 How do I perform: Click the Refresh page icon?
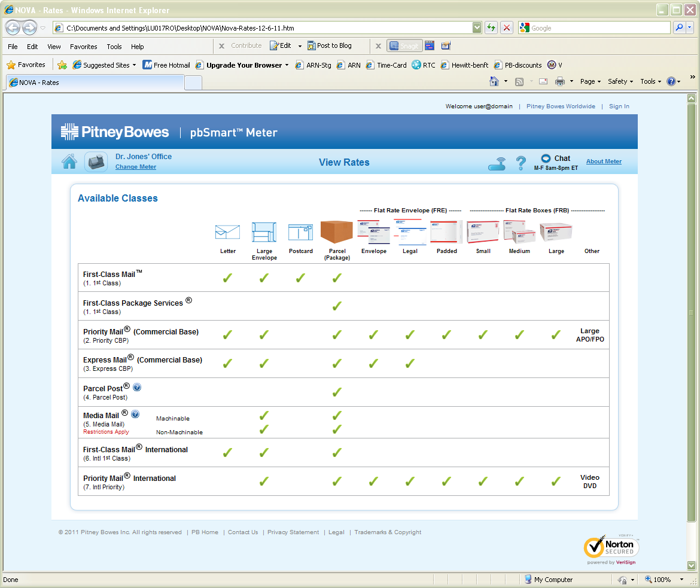tap(491, 28)
